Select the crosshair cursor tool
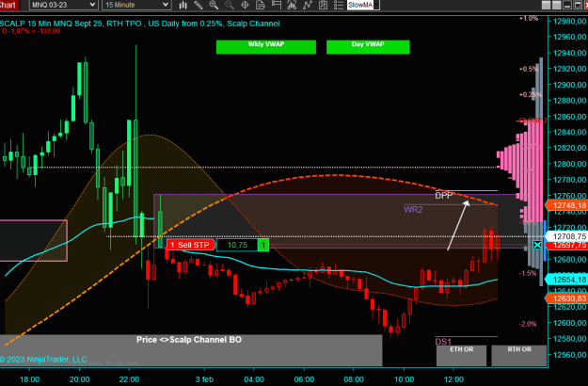The width and height of the screenshot is (588, 386). point(245,5)
